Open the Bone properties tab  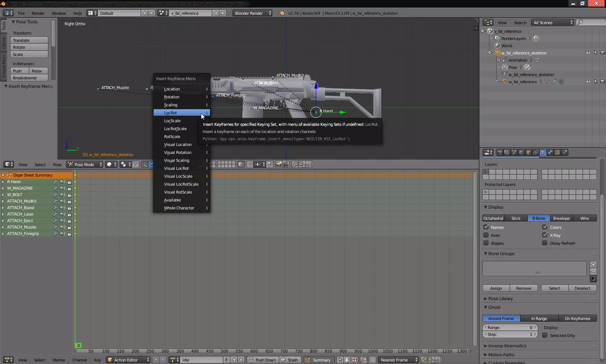point(550,152)
